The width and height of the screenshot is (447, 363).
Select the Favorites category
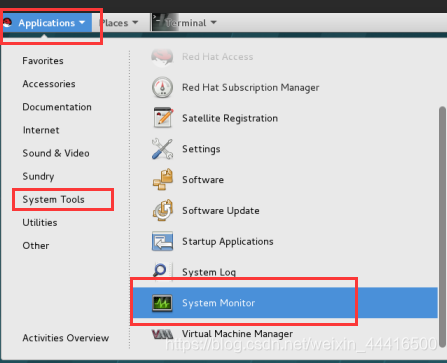[43, 61]
